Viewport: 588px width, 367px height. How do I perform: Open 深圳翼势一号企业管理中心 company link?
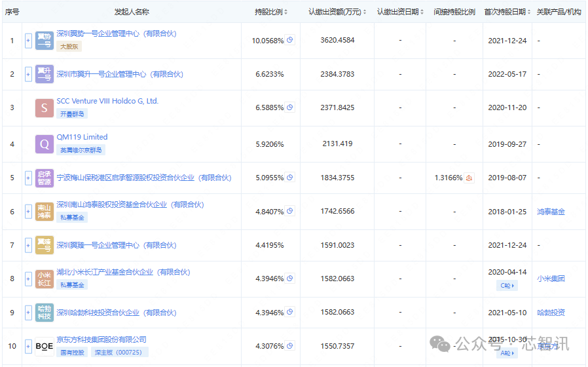(117, 34)
